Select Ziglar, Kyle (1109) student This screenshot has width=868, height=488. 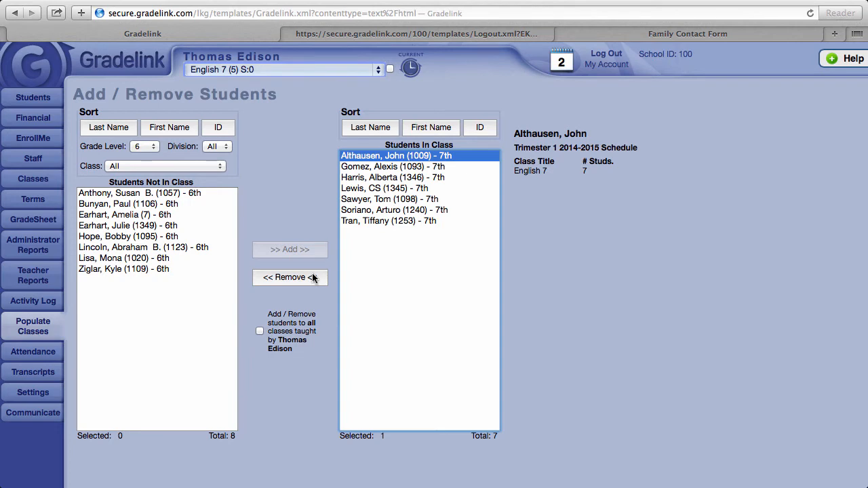coord(157,269)
